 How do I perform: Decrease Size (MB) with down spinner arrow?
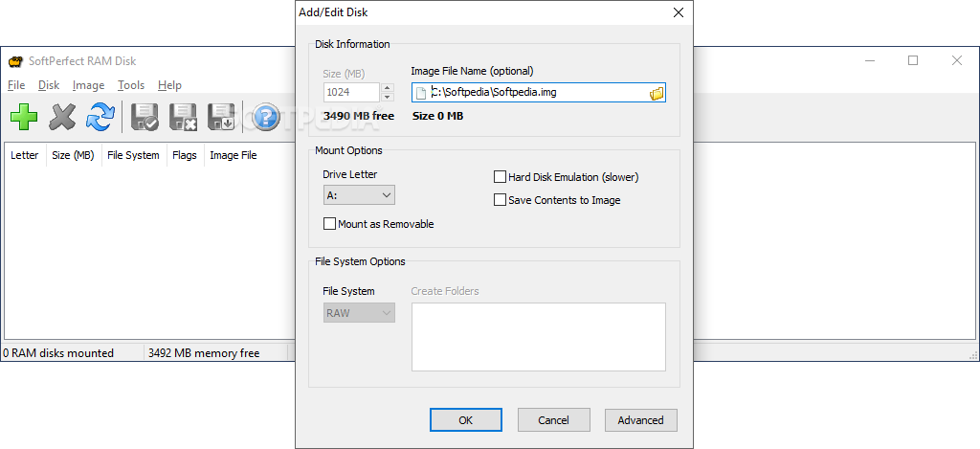click(388, 97)
